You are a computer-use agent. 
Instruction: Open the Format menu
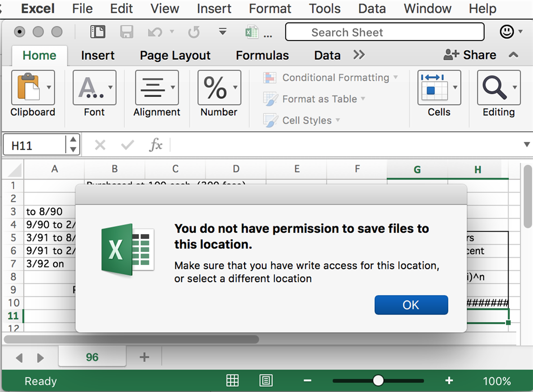(270, 8)
